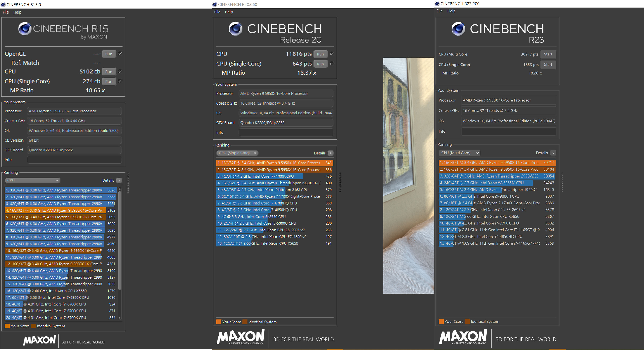Click the R20 GFX Board field
Screen dimensions: 644x350
tap(286, 123)
